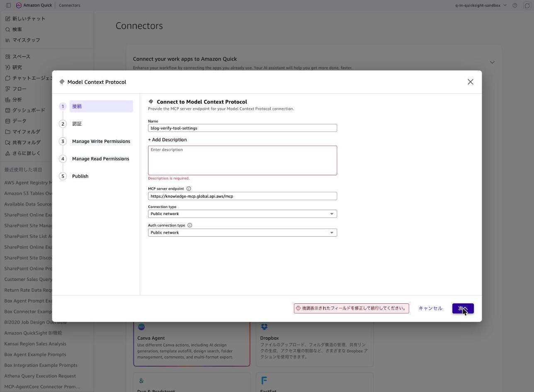Image resolution: width=534 pixels, height=392 pixels.
Task: Open recent item Box Connector Examp…
Action: point(28,312)
